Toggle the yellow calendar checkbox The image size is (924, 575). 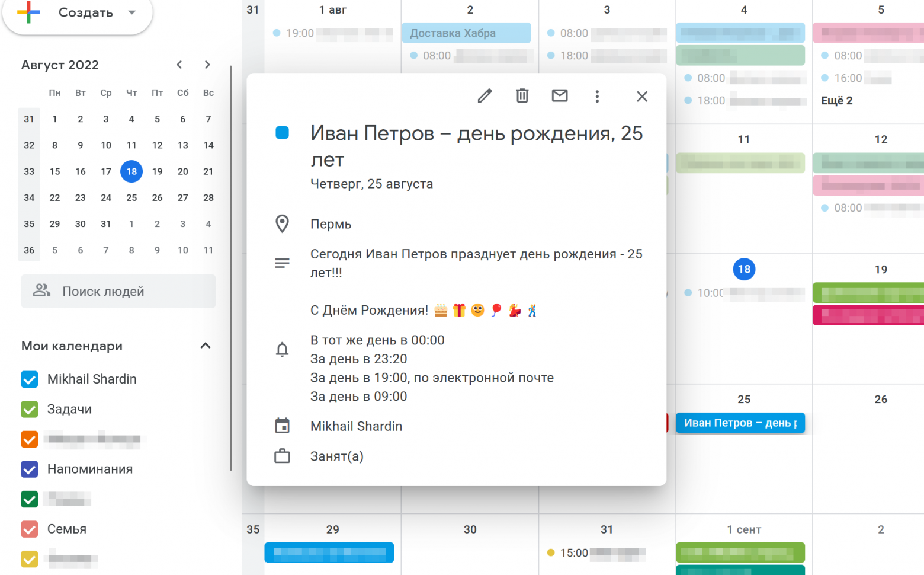[30, 559]
